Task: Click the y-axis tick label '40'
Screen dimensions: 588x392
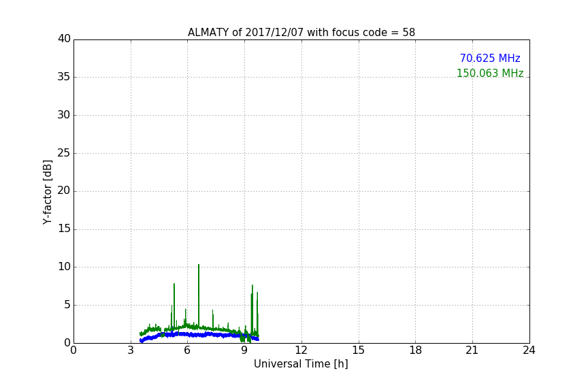Action: pyautogui.click(x=64, y=39)
